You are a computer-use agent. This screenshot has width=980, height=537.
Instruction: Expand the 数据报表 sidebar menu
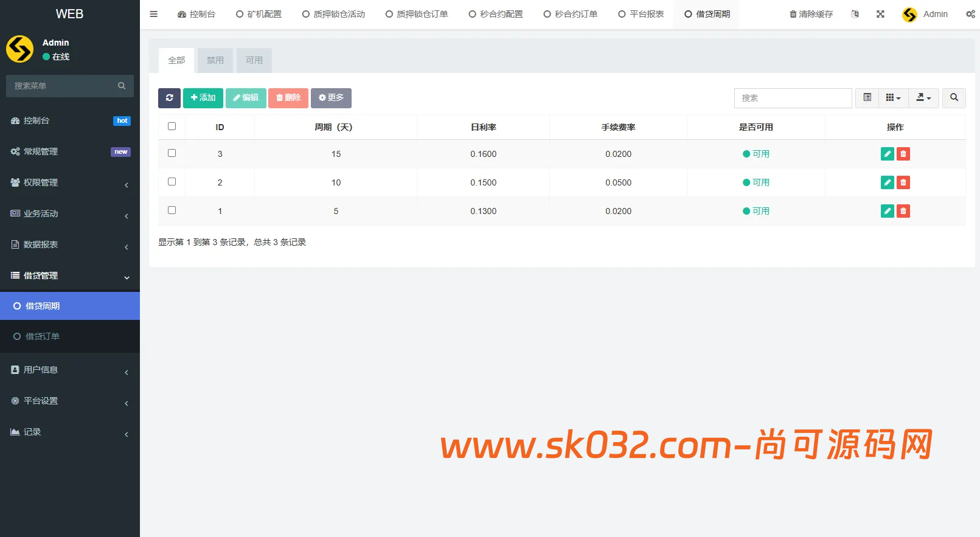click(x=70, y=244)
